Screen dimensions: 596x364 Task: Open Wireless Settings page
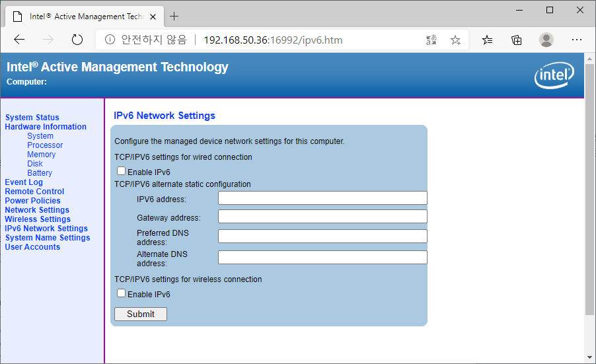pos(38,219)
